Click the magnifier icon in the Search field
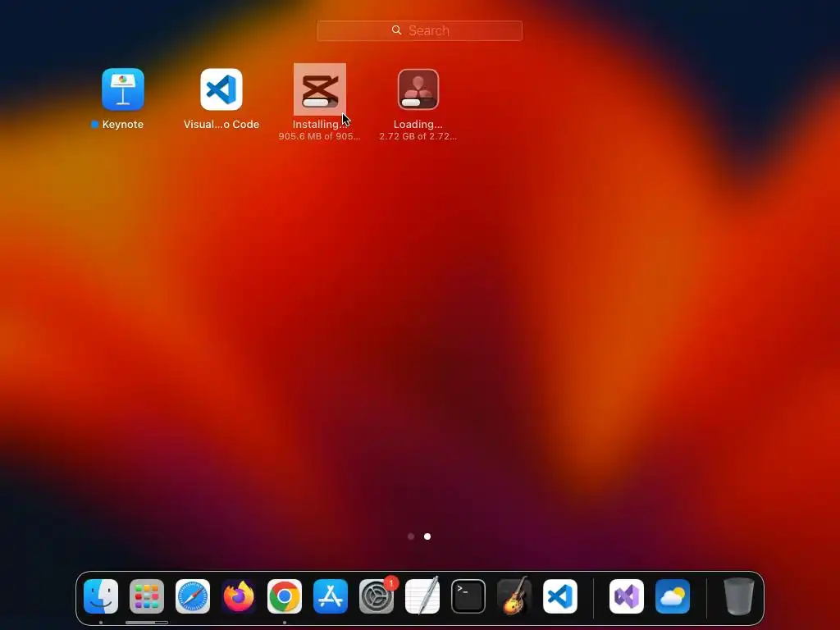This screenshot has width=840, height=630. (396, 30)
